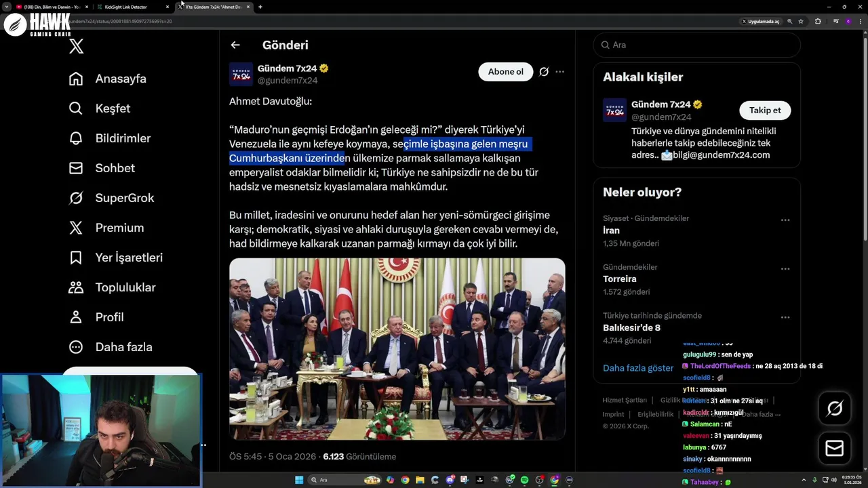Open more options for Balıkesir'de 8 trend
The height and width of the screenshot is (488, 868).
[x=785, y=318]
